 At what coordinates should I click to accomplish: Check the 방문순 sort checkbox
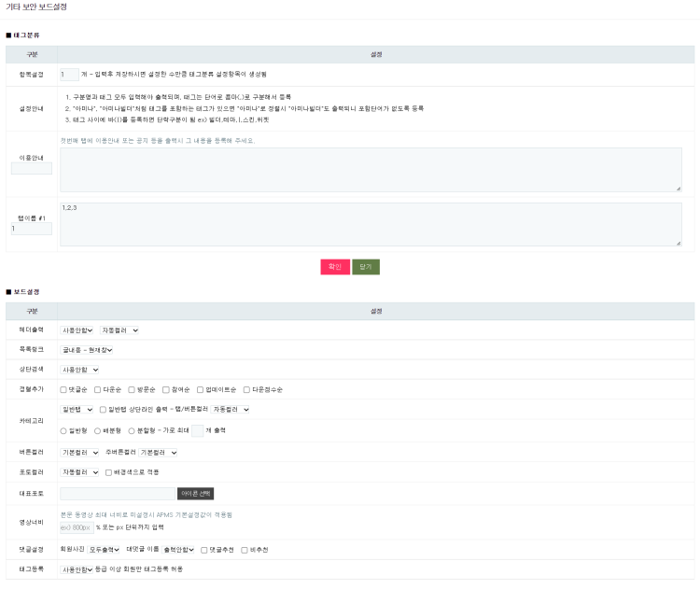tap(132, 390)
